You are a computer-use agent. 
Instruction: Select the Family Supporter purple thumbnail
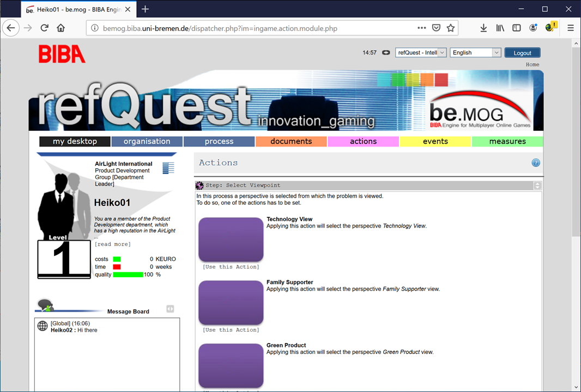click(x=231, y=302)
